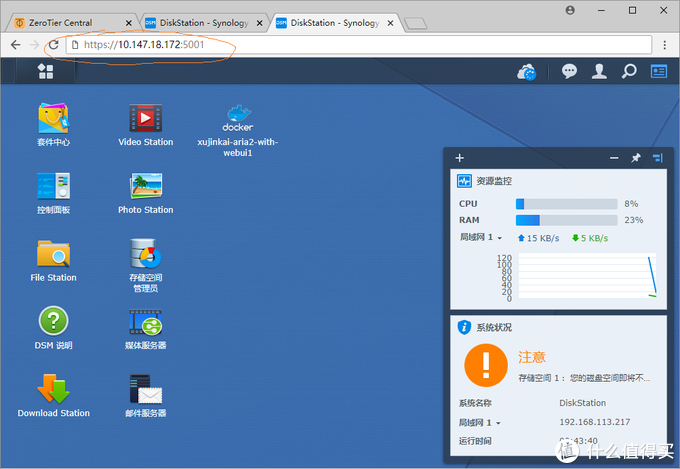The width and height of the screenshot is (680, 469).
Task: Open the user account options menu
Action: tap(599, 71)
